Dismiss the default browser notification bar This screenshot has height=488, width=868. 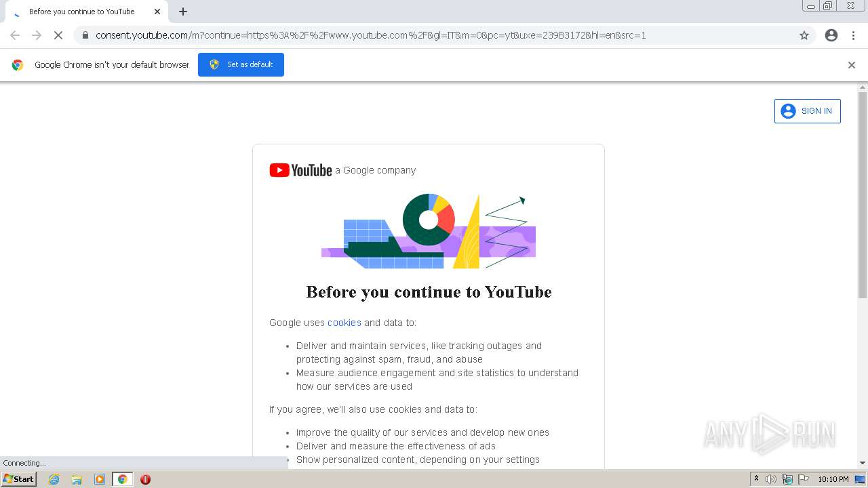[852, 65]
